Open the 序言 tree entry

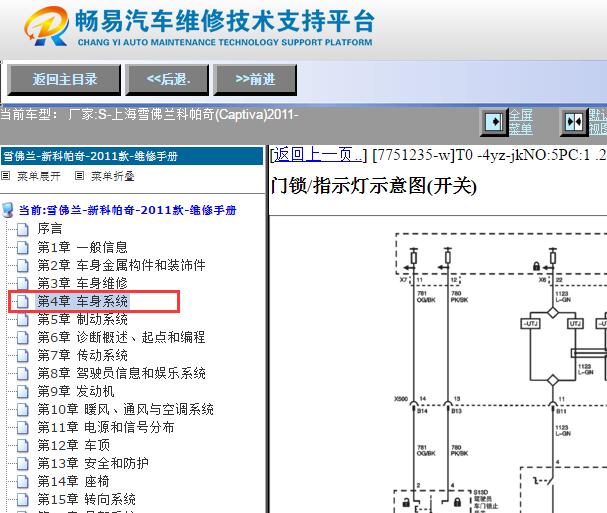tap(50, 228)
